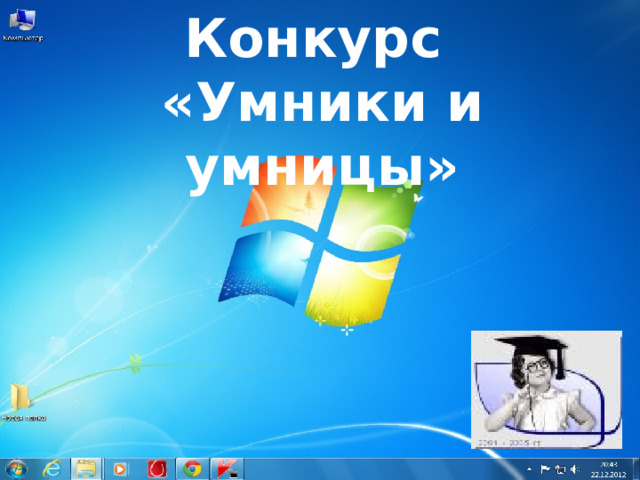This screenshot has height=480, width=640.
Task: Launch Internet Explorer from the taskbar
Action: pyautogui.click(x=52, y=469)
